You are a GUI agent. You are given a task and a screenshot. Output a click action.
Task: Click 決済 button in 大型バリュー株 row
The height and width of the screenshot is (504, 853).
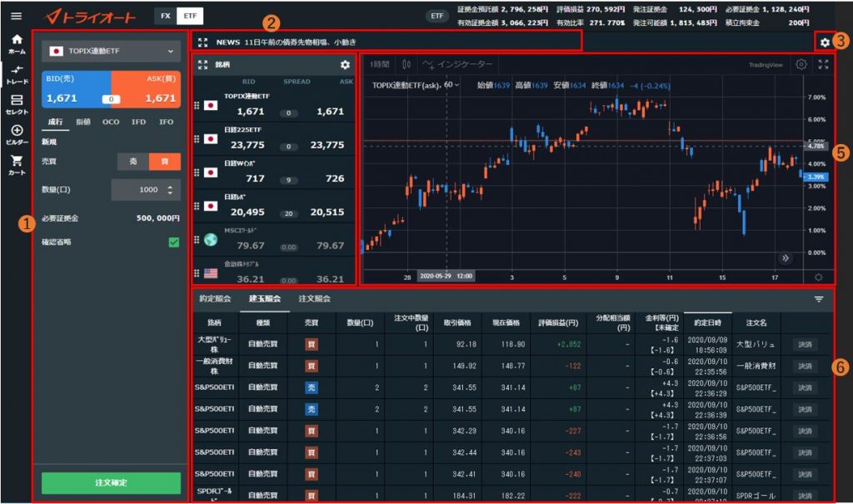pos(806,345)
